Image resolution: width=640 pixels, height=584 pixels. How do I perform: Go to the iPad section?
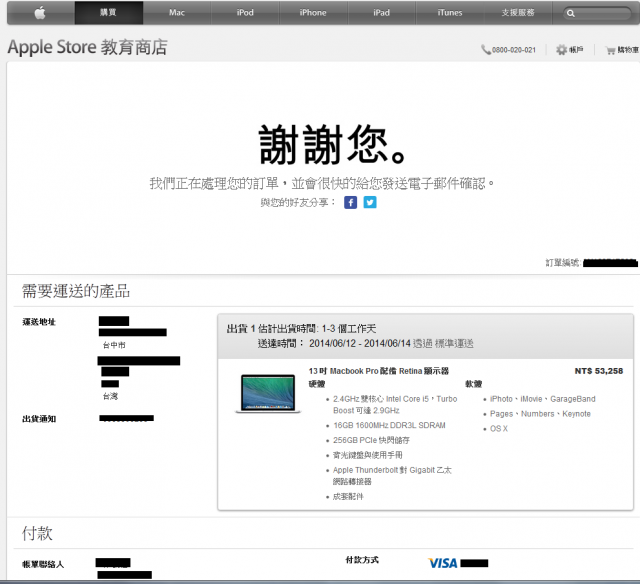(x=381, y=13)
